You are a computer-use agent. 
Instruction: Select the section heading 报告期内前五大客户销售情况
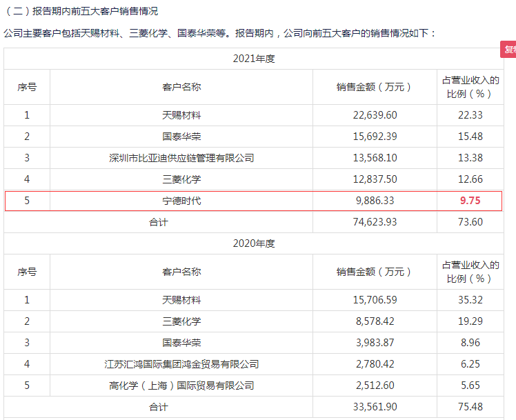pyautogui.click(x=95, y=11)
